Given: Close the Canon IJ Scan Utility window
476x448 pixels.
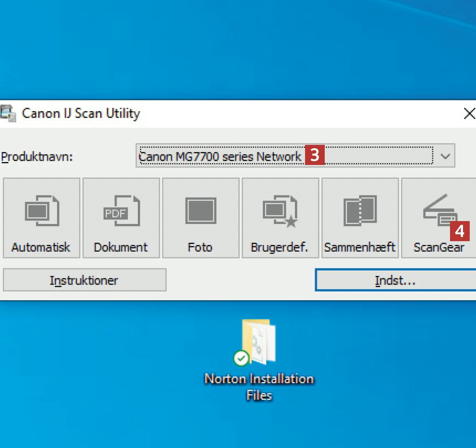Looking at the screenshot, I should (x=469, y=113).
